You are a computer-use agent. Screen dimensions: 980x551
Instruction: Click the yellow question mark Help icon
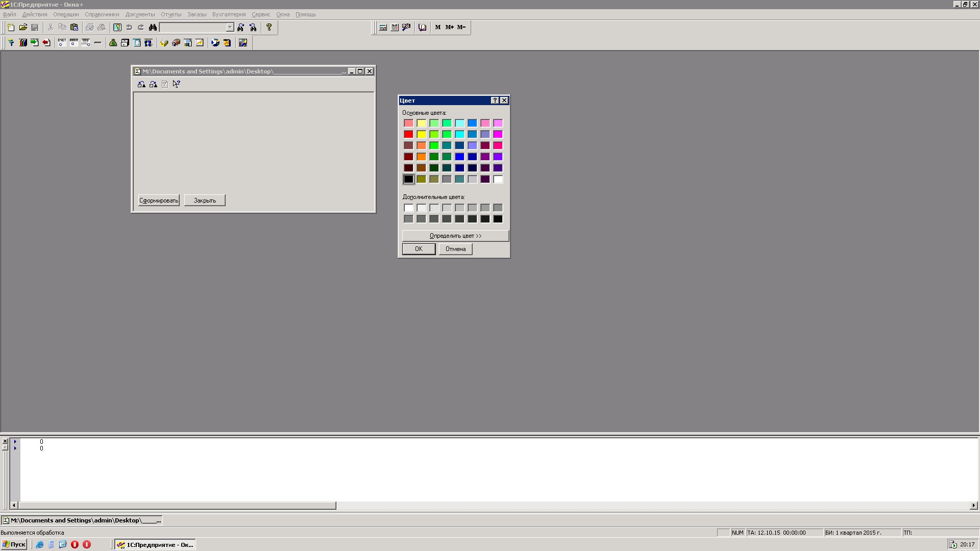[x=269, y=28]
